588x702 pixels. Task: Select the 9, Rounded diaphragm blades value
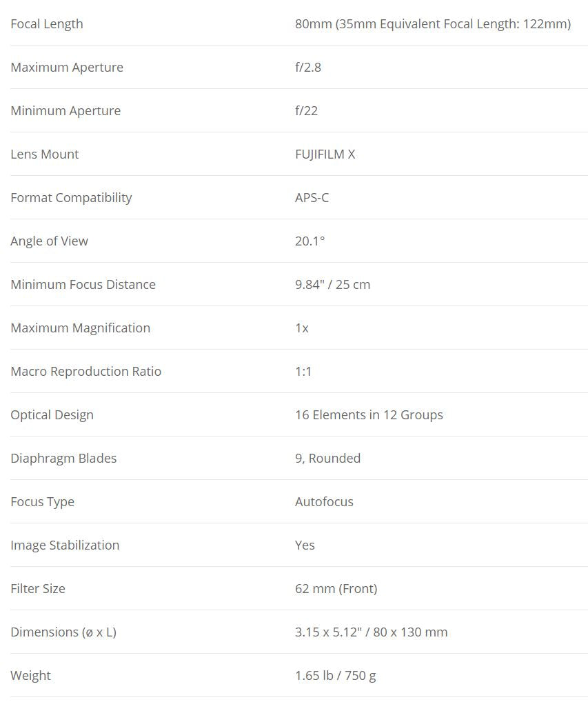[327, 459]
